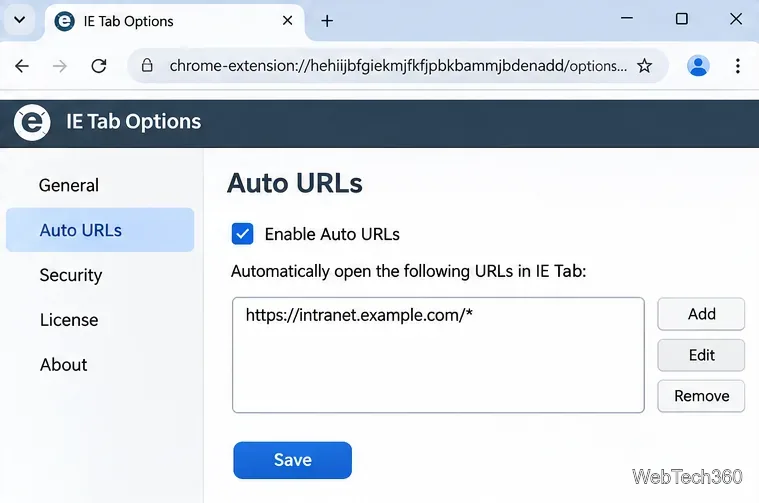Viewport: 759px width, 503px height.
Task: Open the Chrome profile avatar
Action: click(x=698, y=66)
